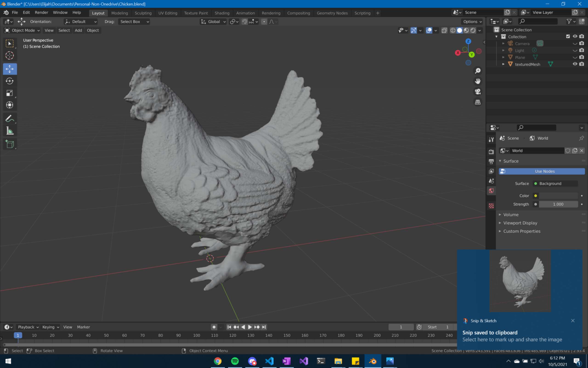588x368 pixels.
Task: Toggle snapping magnet icon
Action: click(x=244, y=22)
